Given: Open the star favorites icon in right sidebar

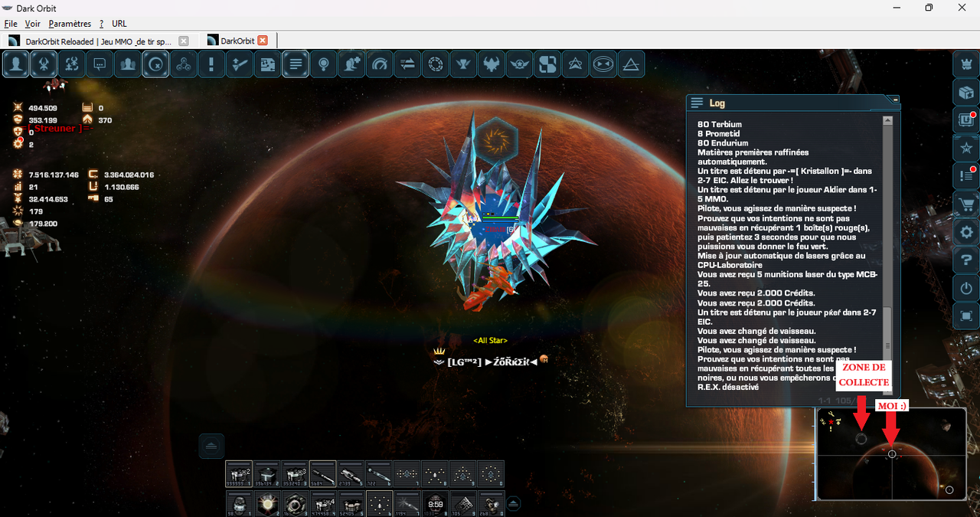Looking at the screenshot, I should point(965,149).
